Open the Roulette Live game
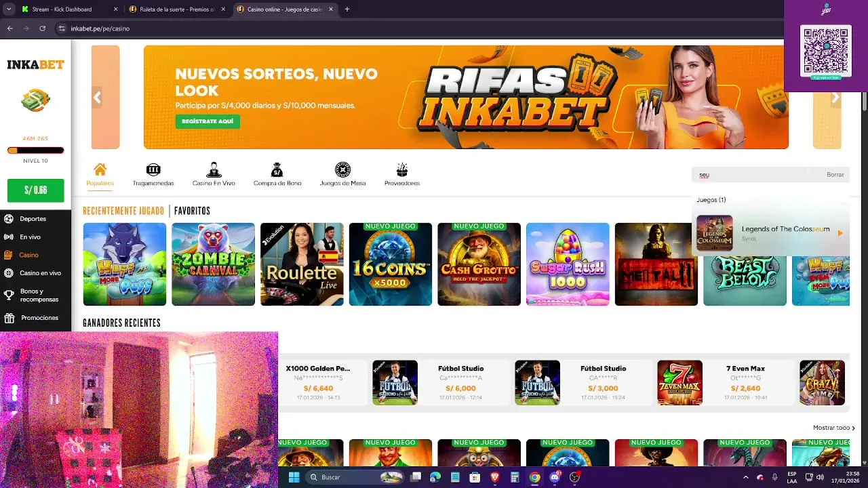 [x=302, y=264]
